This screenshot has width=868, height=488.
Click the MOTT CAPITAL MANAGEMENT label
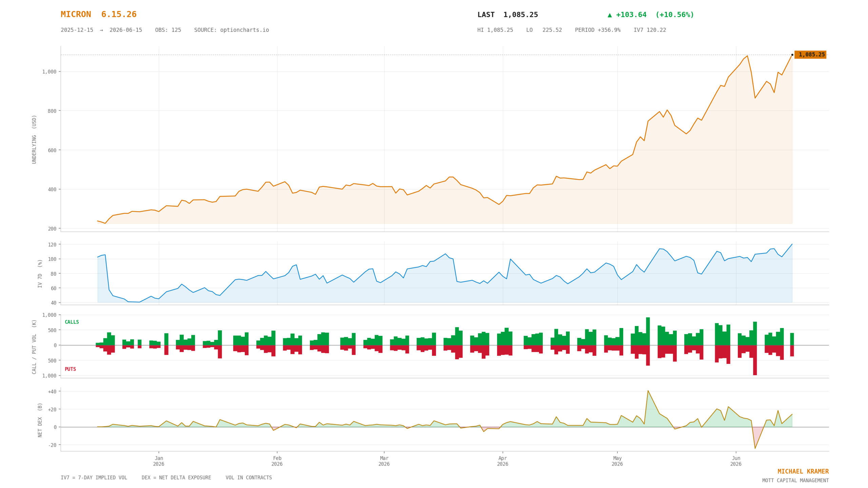795,481
